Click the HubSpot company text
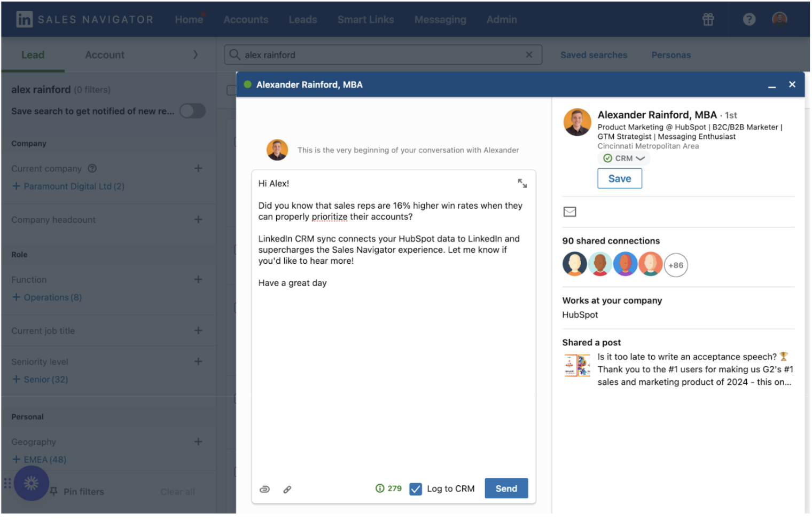The width and height of the screenshot is (812, 520). pyautogui.click(x=580, y=315)
